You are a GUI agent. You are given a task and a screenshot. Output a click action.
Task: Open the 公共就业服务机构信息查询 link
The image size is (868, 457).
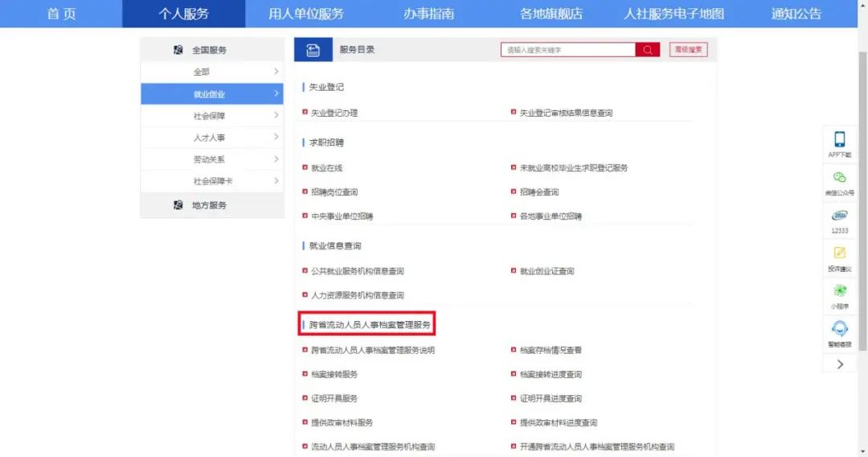point(358,271)
